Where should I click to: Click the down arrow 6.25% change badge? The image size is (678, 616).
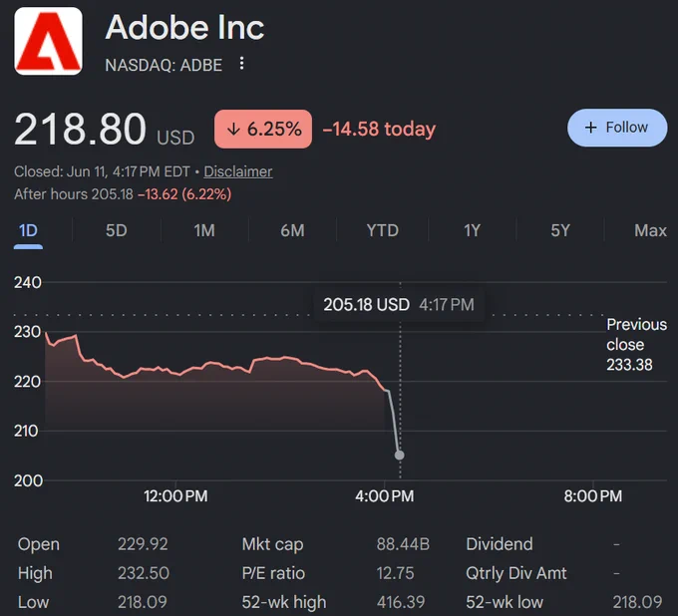[263, 129]
